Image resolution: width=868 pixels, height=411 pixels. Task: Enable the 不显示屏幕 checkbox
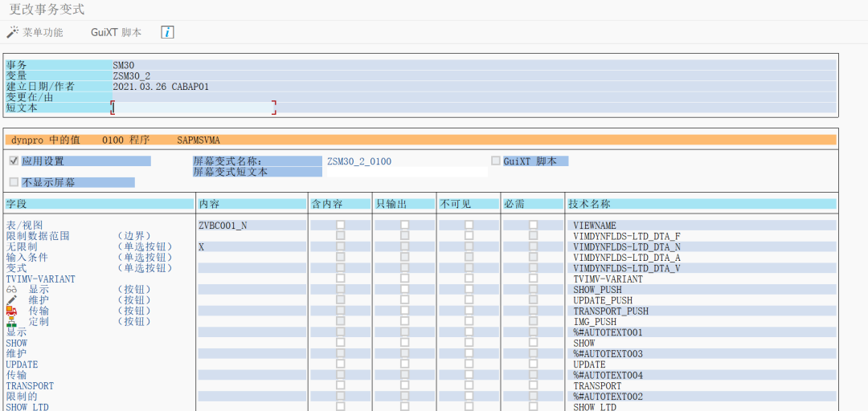click(14, 182)
